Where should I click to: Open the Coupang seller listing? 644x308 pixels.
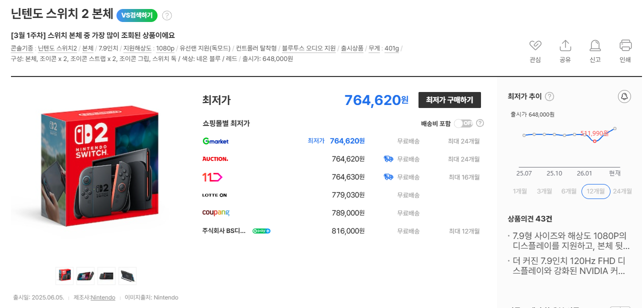pyautogui.click(x=215, y=213)
